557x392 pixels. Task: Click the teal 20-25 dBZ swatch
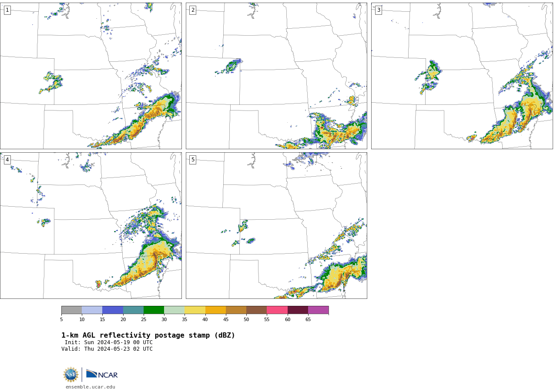point(133,310)
